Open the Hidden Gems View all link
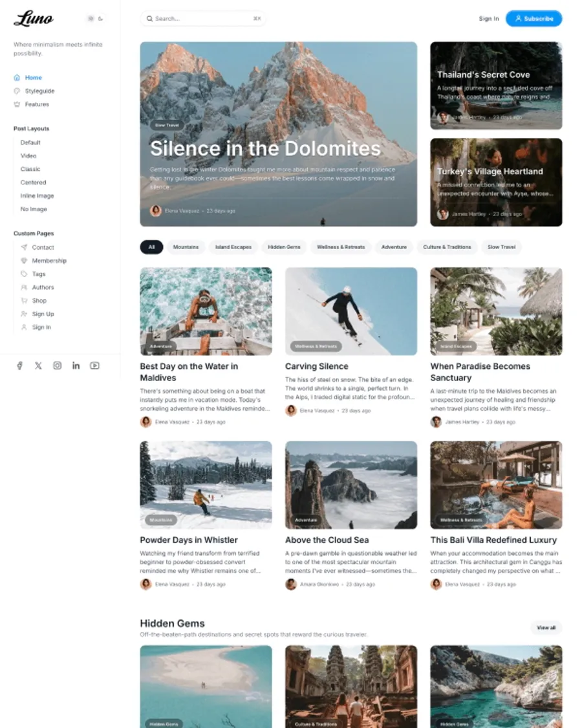Viewport: 582px width, 728px height. 546,627
